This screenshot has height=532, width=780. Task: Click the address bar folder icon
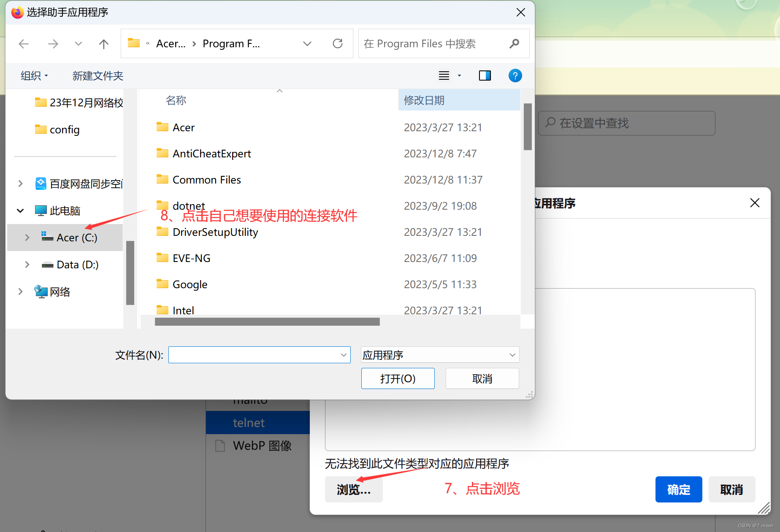134,43
